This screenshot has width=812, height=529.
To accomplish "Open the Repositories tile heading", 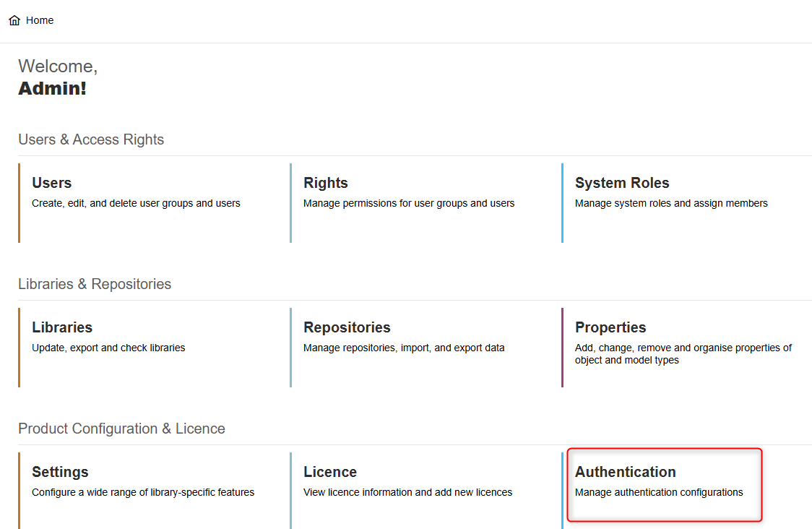I will [347, 327].
